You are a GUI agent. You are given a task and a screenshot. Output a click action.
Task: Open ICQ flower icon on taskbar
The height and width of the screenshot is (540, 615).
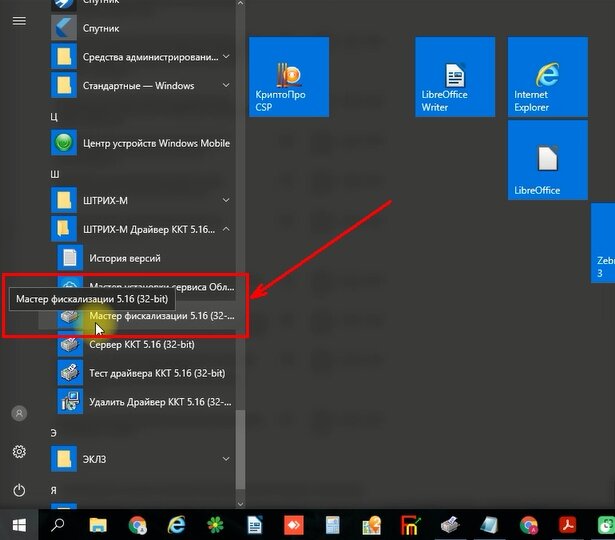pyautogui.click(x=215, y=525)
